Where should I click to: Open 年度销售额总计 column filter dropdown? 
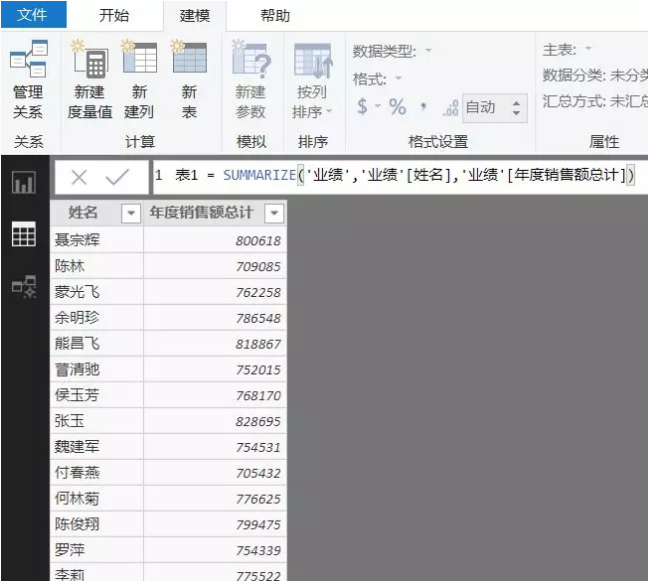click(274, 213)
